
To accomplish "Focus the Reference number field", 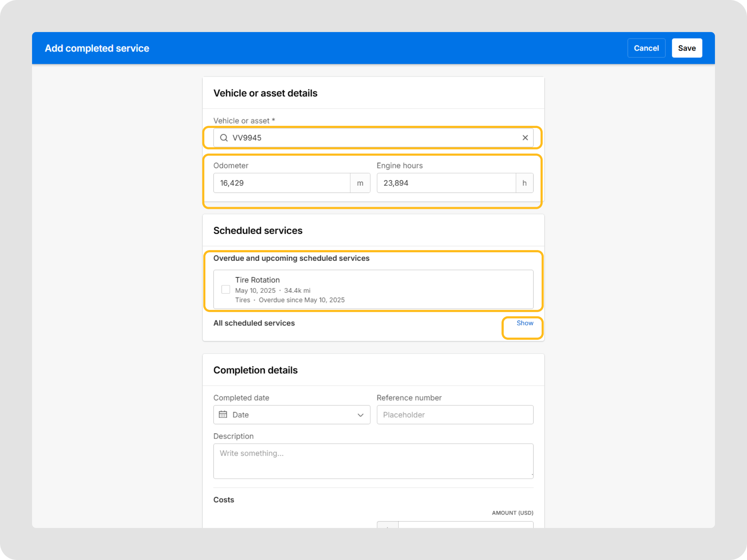I will (x=455, y=415).
